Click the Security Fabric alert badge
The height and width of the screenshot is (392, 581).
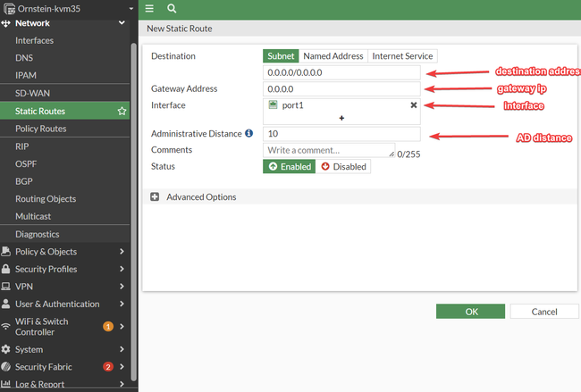tap(108, 367)
